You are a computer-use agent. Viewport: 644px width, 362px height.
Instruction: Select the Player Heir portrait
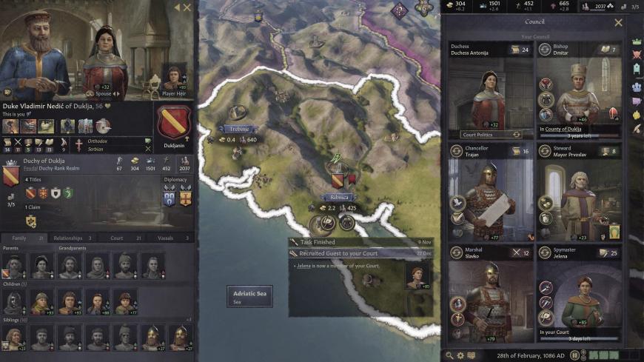pyautogui.click(x=174, y=79)
